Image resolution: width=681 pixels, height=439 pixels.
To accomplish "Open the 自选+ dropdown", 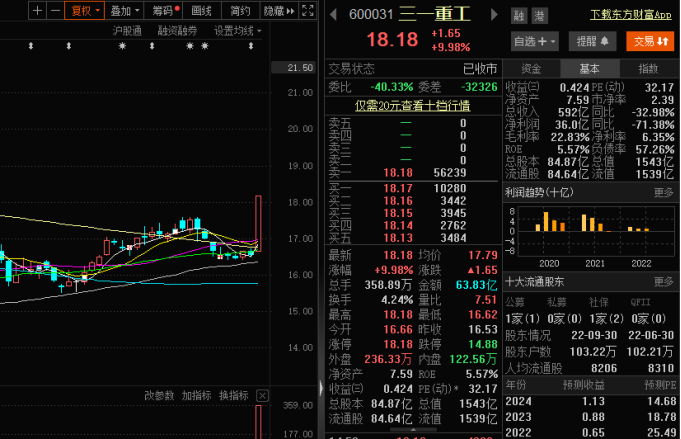I will 535,41.
